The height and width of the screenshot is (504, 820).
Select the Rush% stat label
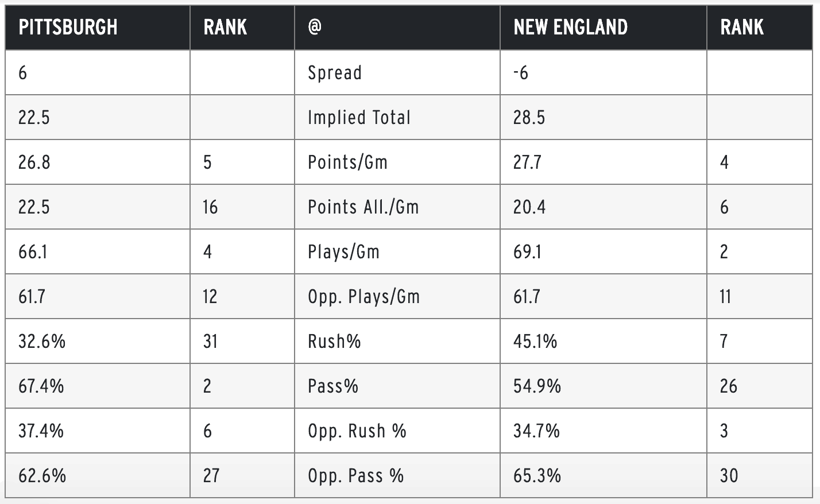click(x=334, y=342)
